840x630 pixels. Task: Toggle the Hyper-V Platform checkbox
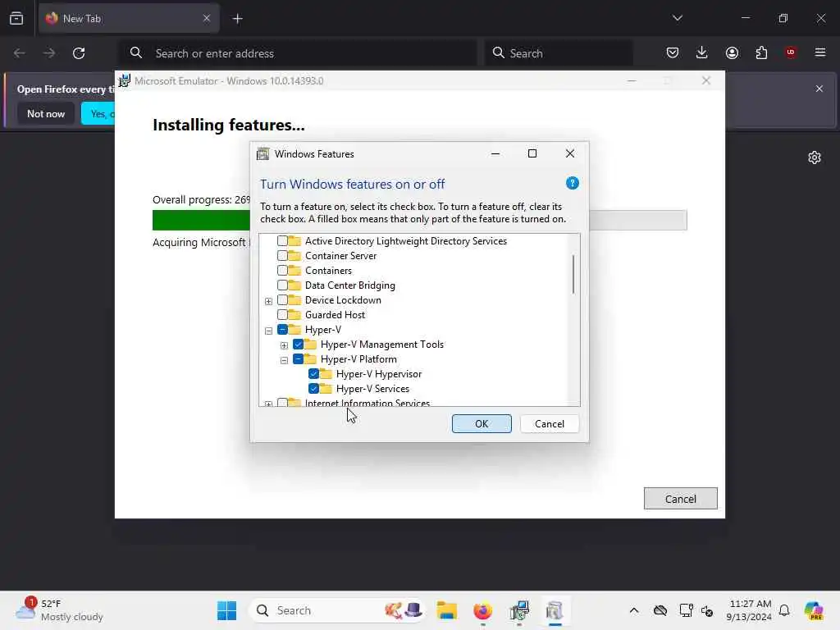[299, 359]
